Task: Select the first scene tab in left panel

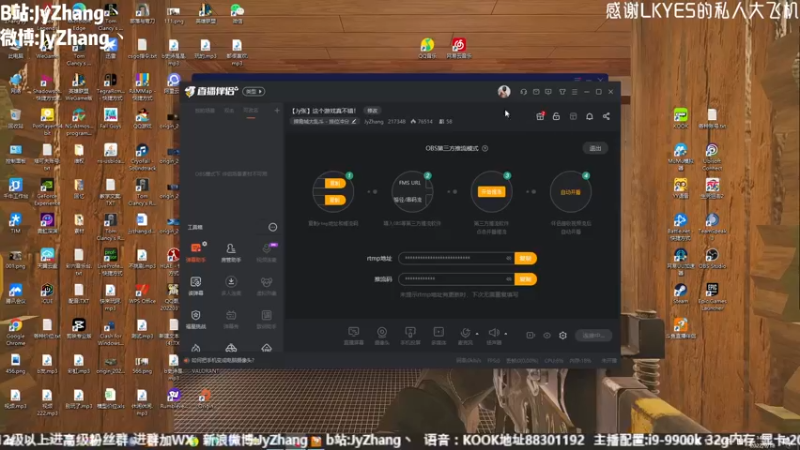Action: (205, 111)
